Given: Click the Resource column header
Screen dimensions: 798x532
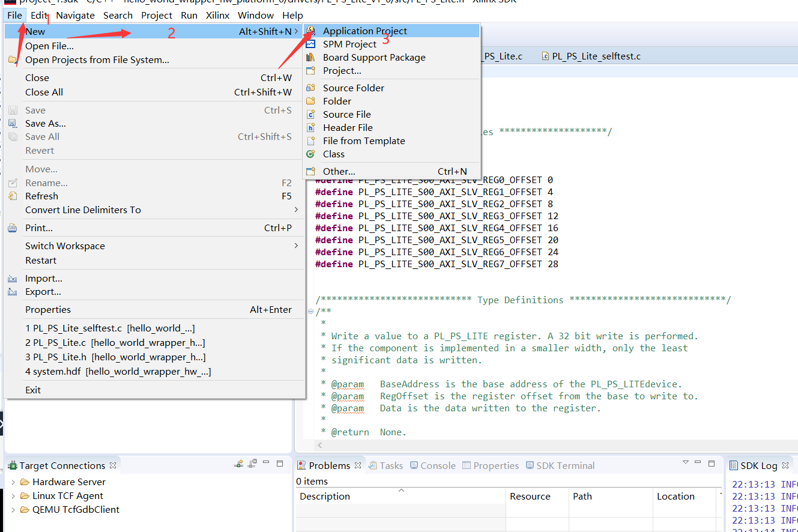Looking at the screenshot, I should click(x=537, y=496).
